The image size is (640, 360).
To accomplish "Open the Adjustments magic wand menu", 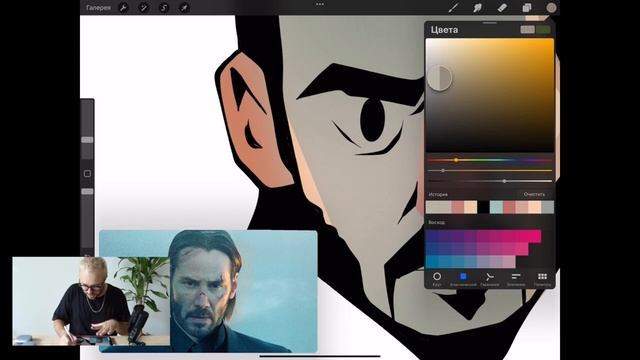I will [x=143, y=7].
